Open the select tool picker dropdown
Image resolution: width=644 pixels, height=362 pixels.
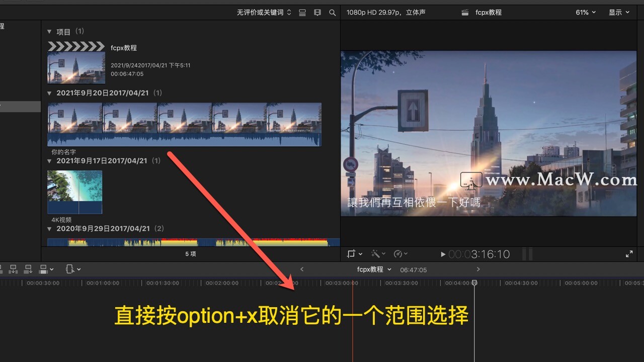pyautogui.click(x=73, y=269)
